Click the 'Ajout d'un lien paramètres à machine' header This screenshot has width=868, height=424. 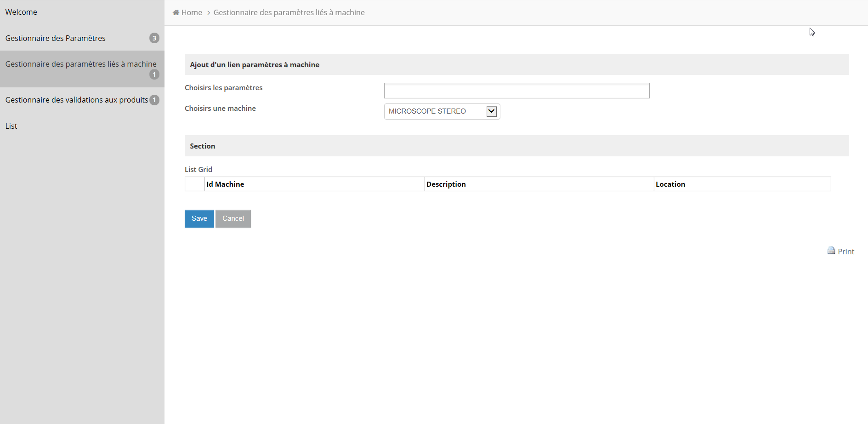coord(516,64)
